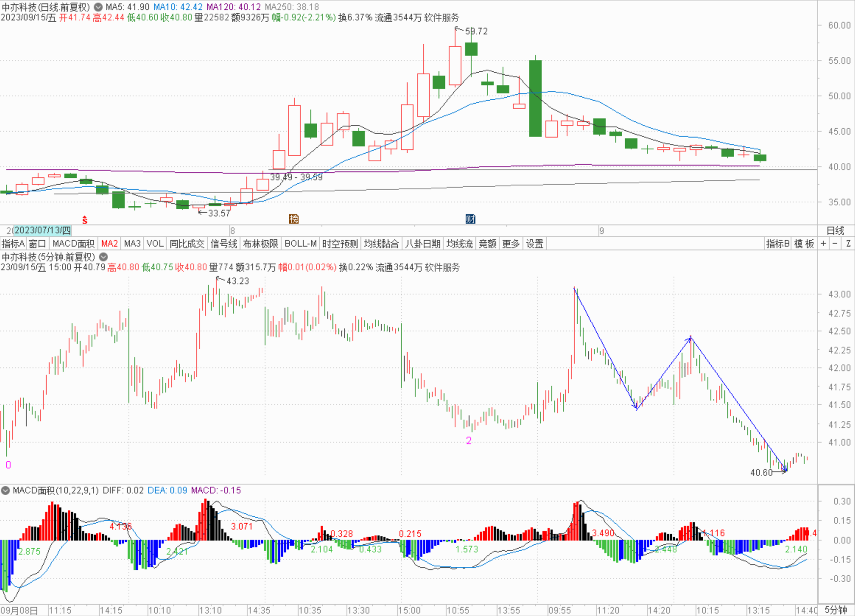
Task: Select the BOLL-M indicator tab
Action: click(x=300, y=244)
